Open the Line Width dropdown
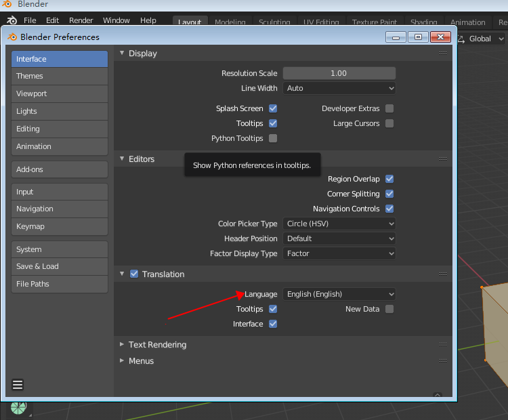The width and height of the screenshot is (508, 420). (x=339, y=88)
